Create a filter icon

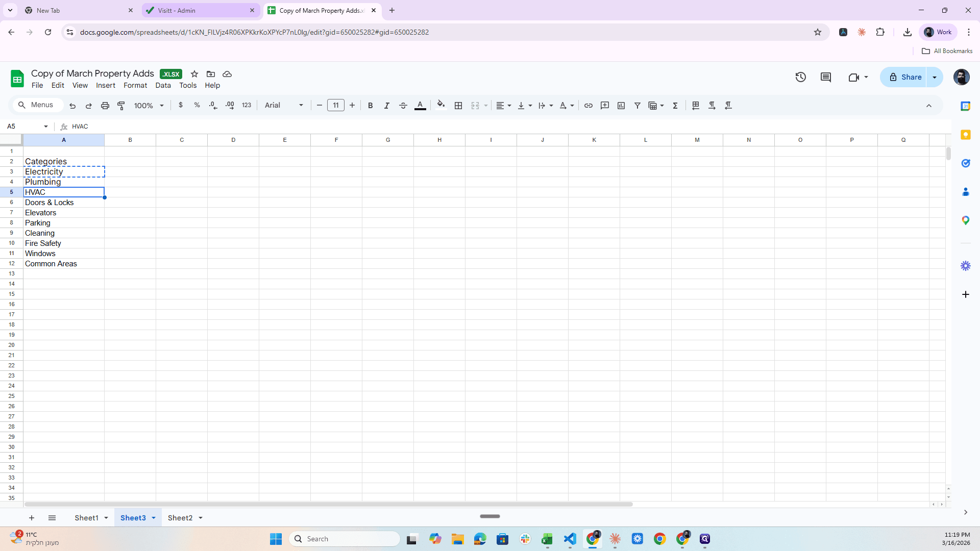pos(638,106)
